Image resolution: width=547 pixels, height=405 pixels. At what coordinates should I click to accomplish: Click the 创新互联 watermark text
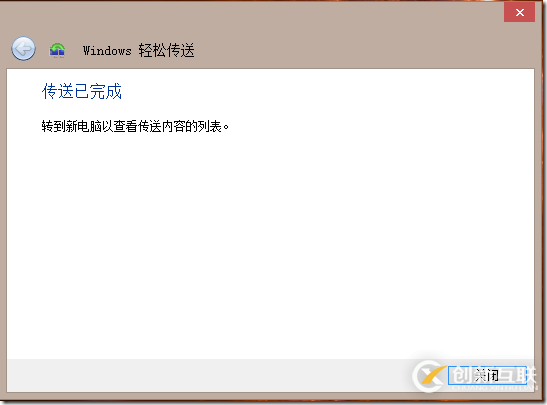click(493, 375)
